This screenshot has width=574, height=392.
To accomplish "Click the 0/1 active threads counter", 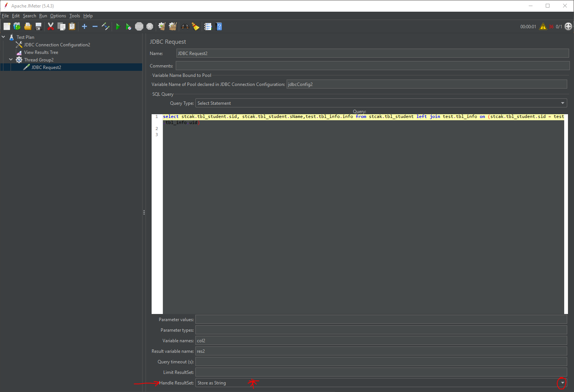I will tap(559, 27).
